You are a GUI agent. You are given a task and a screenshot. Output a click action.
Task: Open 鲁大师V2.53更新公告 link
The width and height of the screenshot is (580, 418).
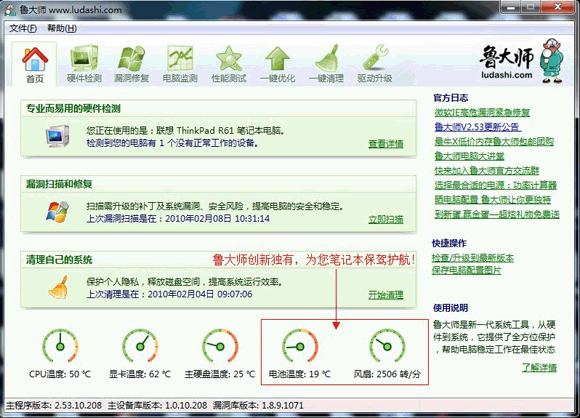coord(478,127)
